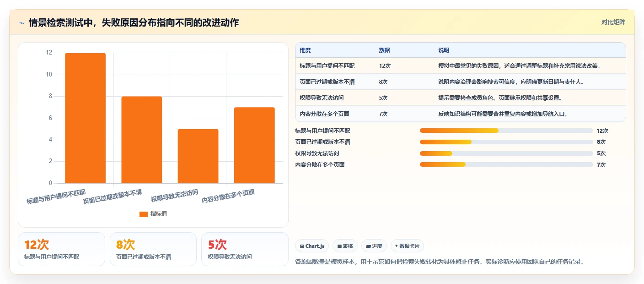Click the 数据卡片 tag chip
This screenshot has width=644, height=284.
(407, 246)
